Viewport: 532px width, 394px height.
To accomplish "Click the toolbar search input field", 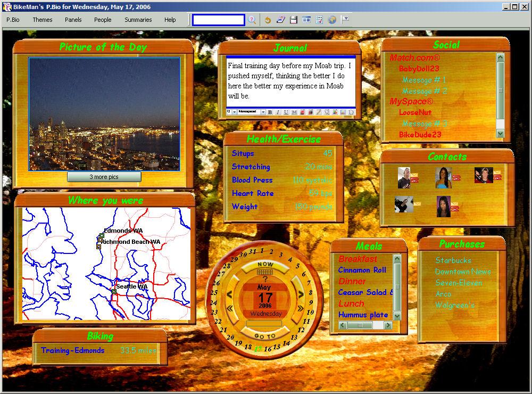I will [218, 20].
